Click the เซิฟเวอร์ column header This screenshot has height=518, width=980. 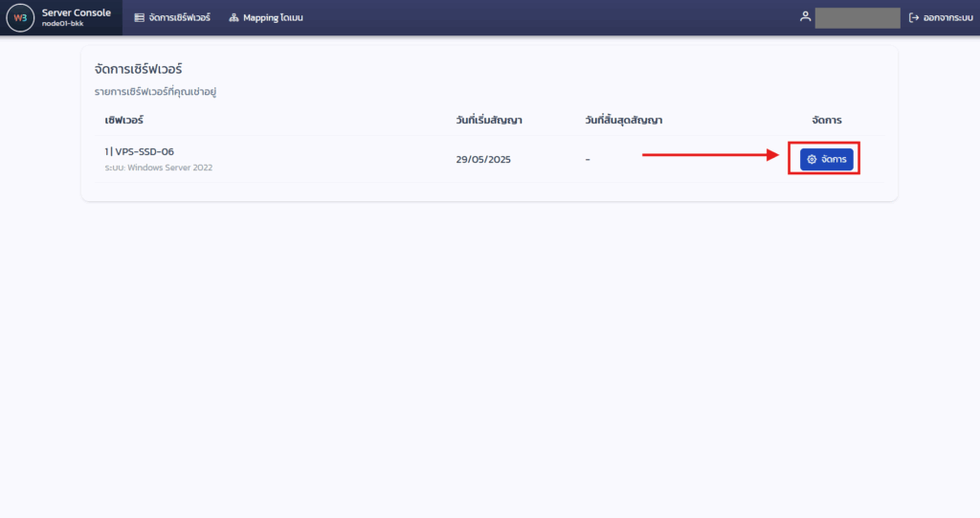[x=124, y=120]
